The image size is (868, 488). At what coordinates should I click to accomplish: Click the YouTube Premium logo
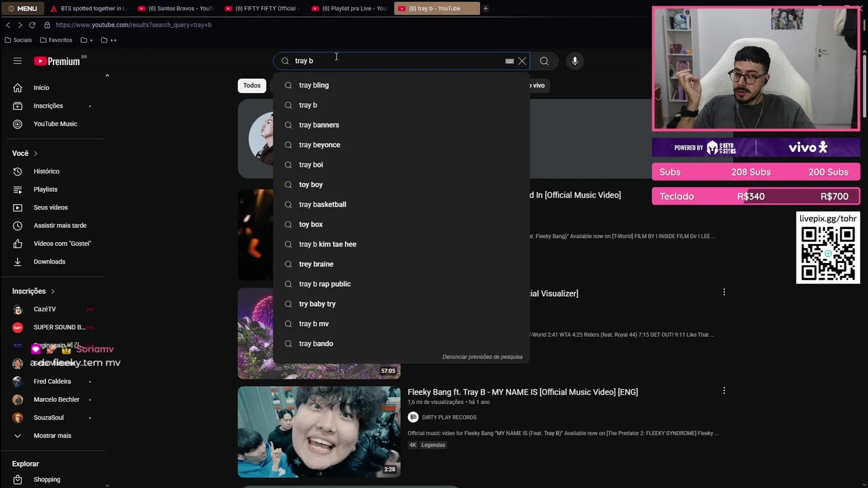point(58,61)
